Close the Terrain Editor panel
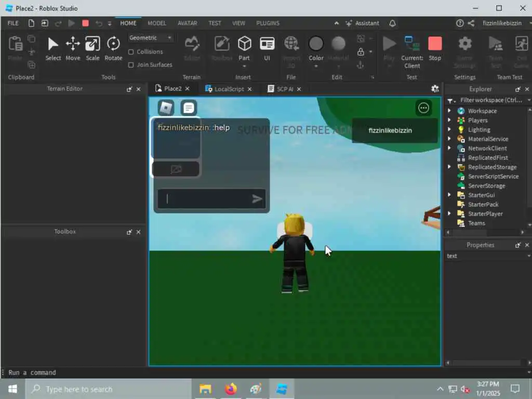 tap(138, 89)
